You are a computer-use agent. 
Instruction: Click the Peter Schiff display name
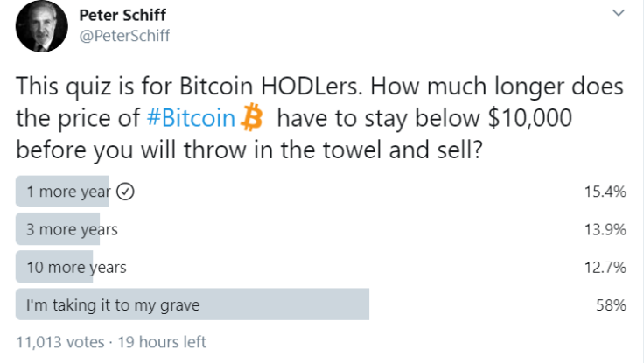pyautogui.click(x=122, y=15)
